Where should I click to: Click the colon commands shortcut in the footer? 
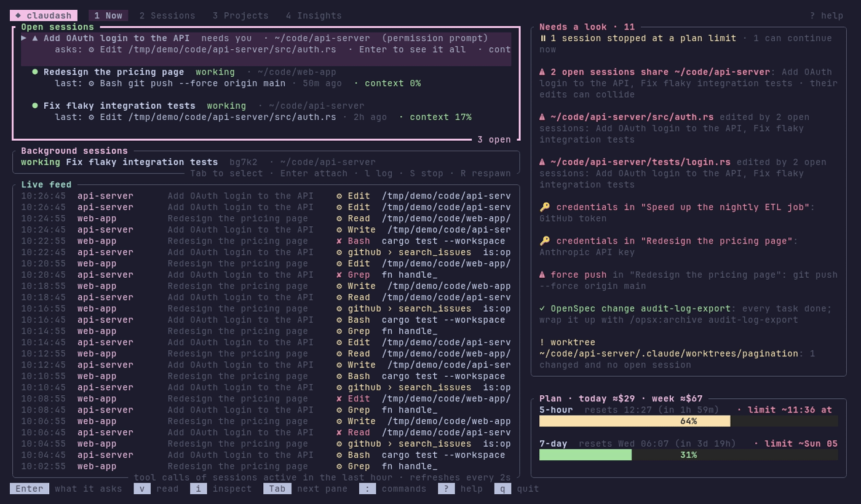coord(393,489)
